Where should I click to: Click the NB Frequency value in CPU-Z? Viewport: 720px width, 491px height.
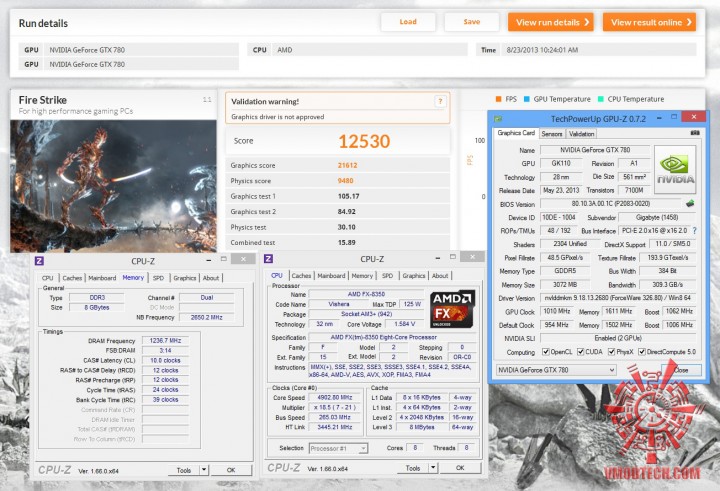(207, 317)
